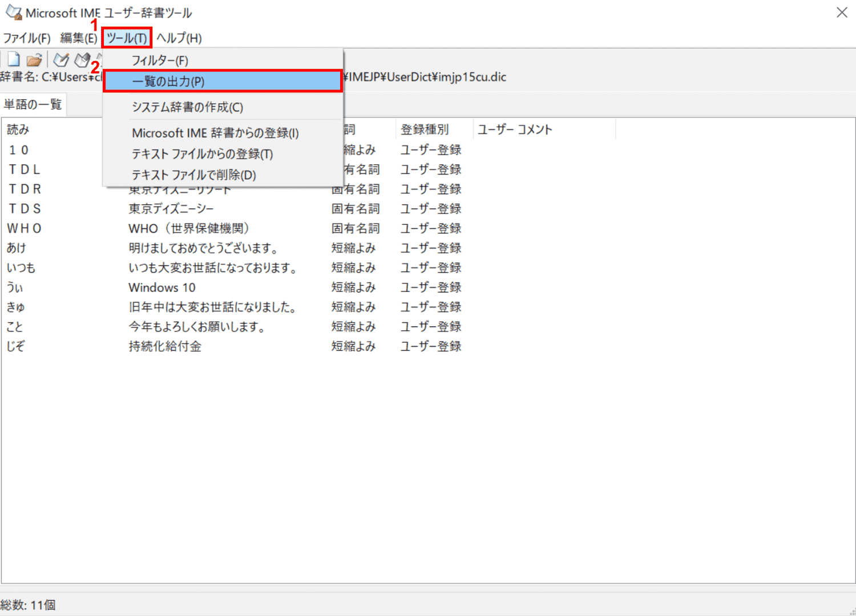856x616 pixels.
Task: Click 旧年中は大変お世話になりました。
Action: click(x=212, y=307)
